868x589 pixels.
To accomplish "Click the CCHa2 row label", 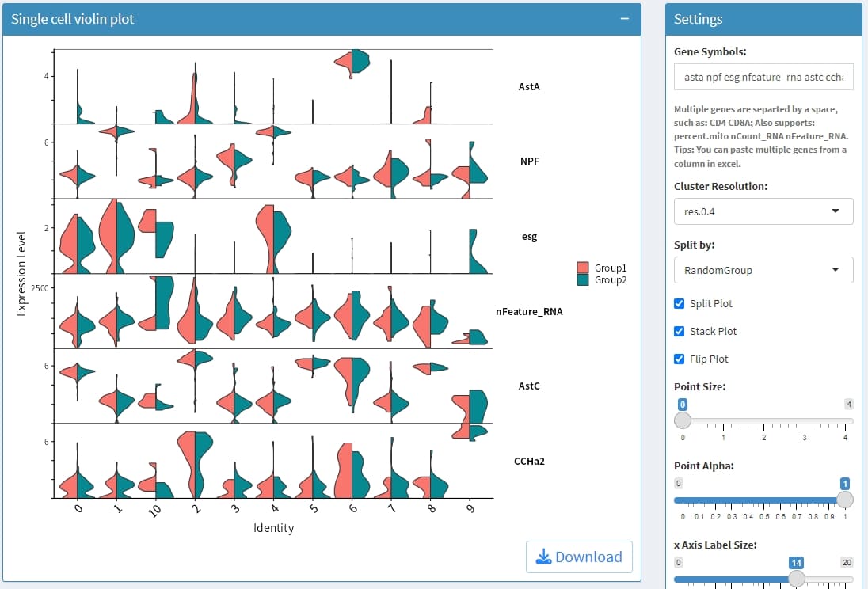I will pyautogui.click(x=529, y=461).
